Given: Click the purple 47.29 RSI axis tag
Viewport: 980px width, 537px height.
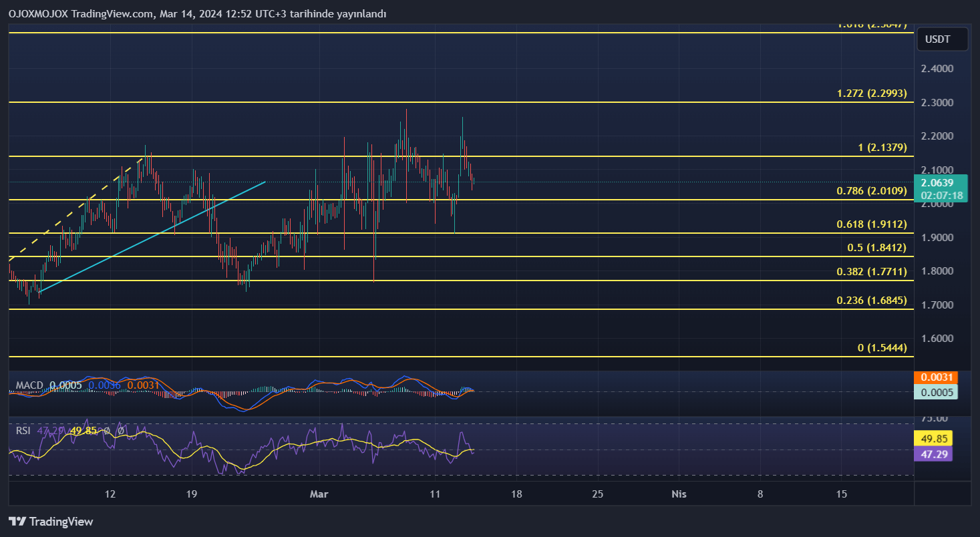Looking at the screenshot, I should [933, 454].
